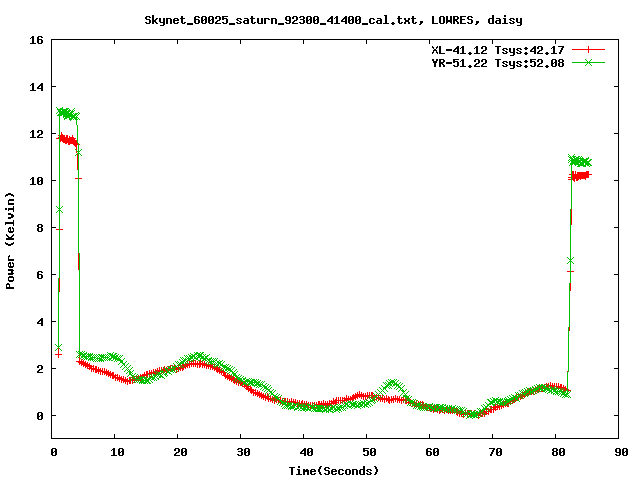Click the x-axis tick label 30

click(244, 452)
